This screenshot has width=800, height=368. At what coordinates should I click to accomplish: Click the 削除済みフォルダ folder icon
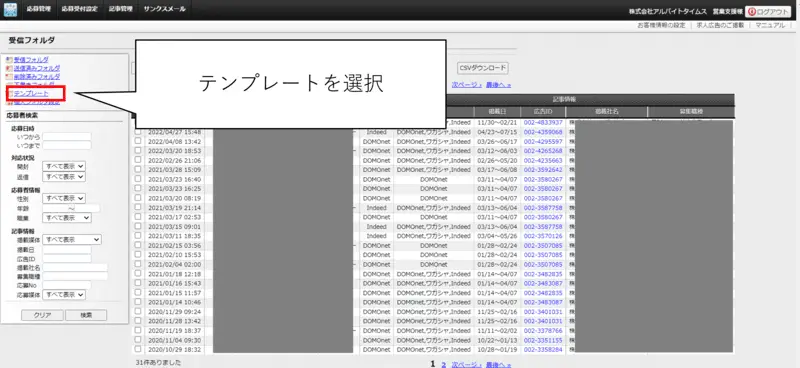[x=9, y=77]
